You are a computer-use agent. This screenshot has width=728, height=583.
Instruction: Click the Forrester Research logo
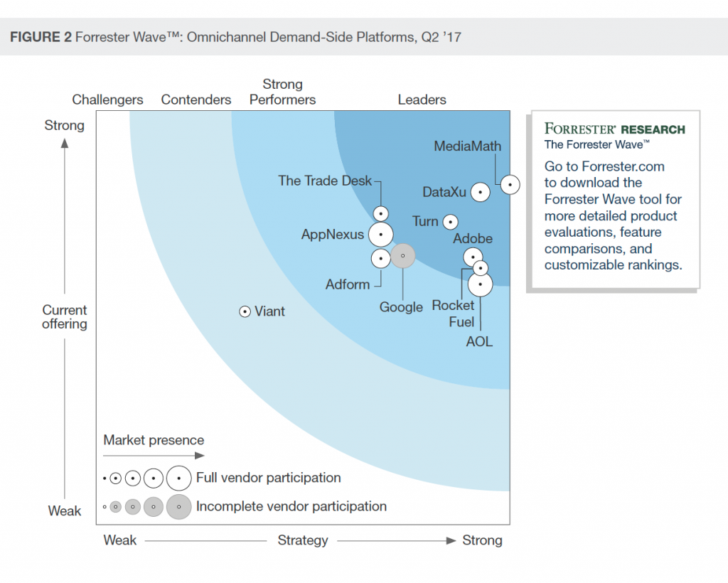[x=614, y=129]
